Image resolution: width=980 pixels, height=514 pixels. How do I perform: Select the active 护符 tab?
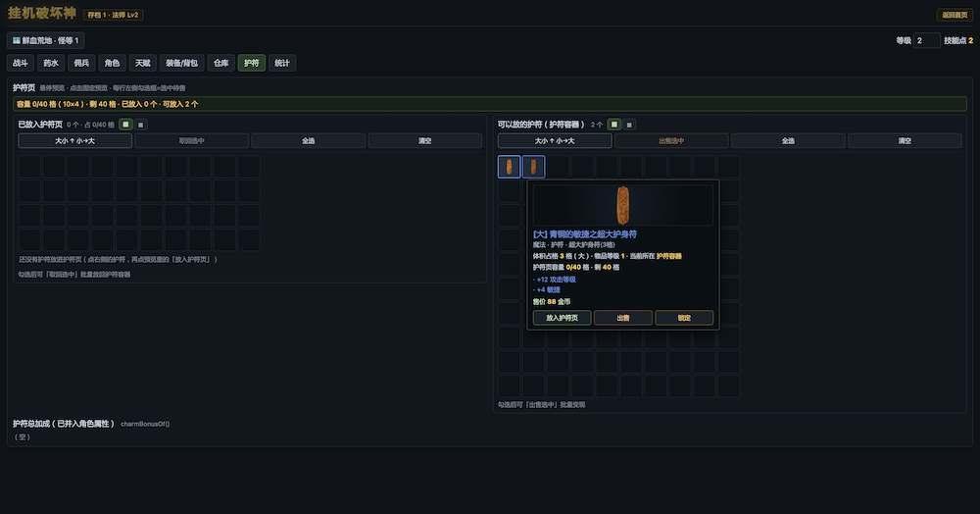coord(252,63)
